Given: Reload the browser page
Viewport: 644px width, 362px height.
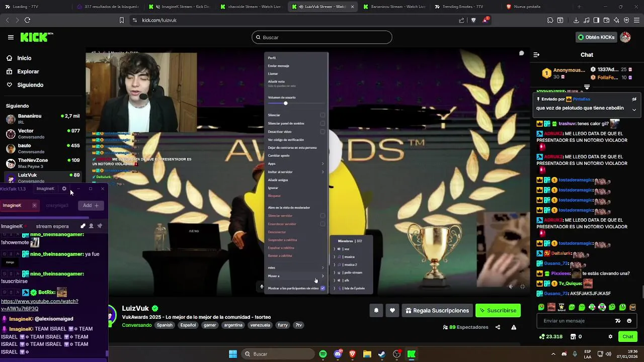Looking at the screenshot, I should [27, 20].
